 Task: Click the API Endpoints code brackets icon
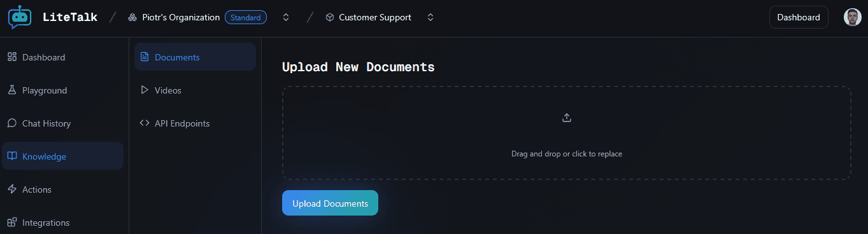click(x=144, y=123)
